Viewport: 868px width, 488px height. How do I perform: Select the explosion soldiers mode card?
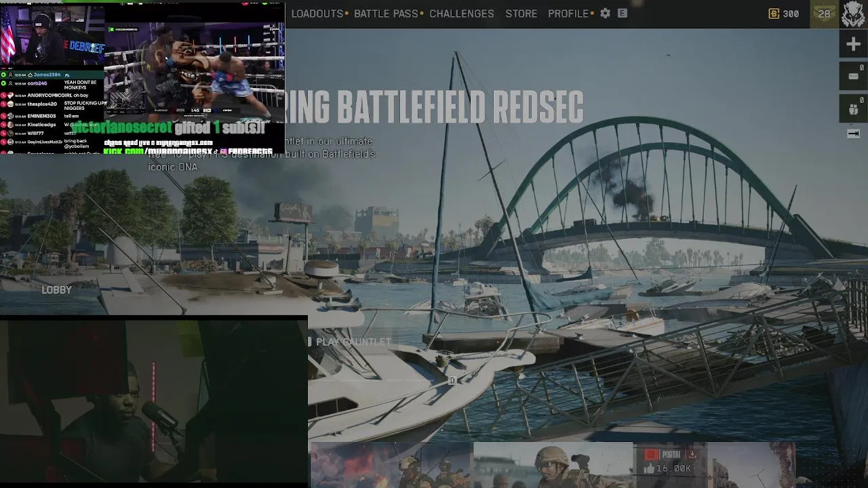[x=391, y=465]
